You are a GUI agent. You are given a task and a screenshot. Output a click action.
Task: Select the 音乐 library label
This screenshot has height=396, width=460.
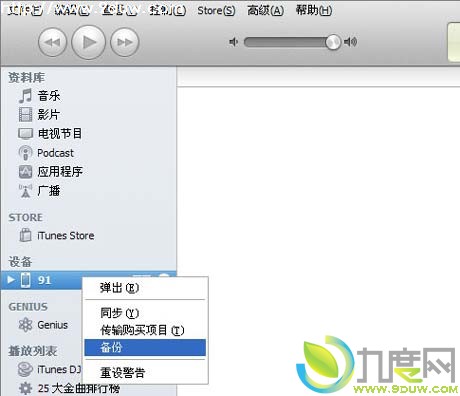click(x=49, y=96)
